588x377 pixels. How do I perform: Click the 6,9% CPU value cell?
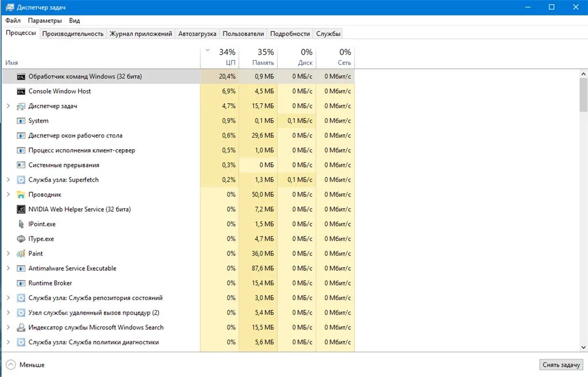click(220, 91)
